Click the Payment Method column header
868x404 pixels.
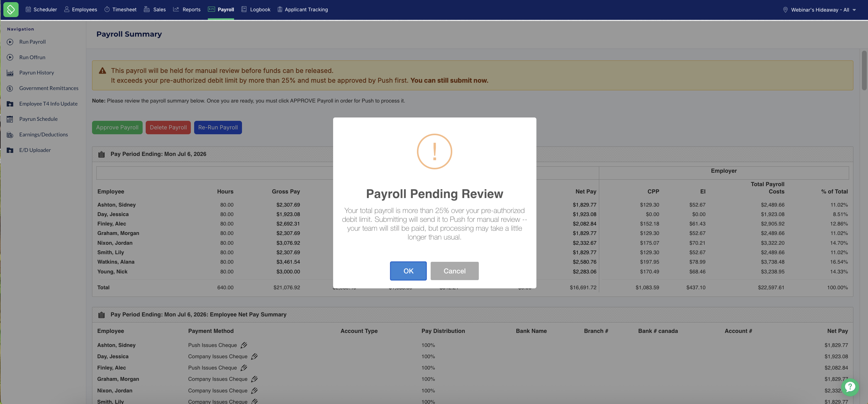pyautogui.click(x=211, y=331)
